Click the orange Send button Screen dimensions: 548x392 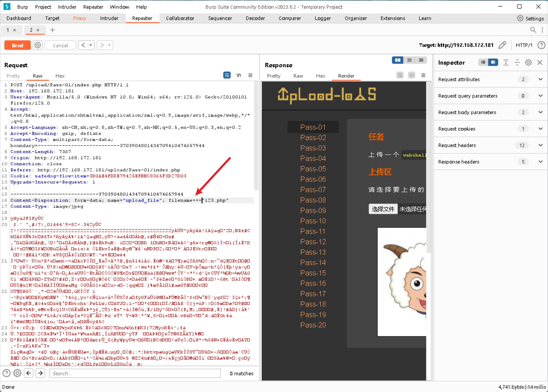click(17, 45)
